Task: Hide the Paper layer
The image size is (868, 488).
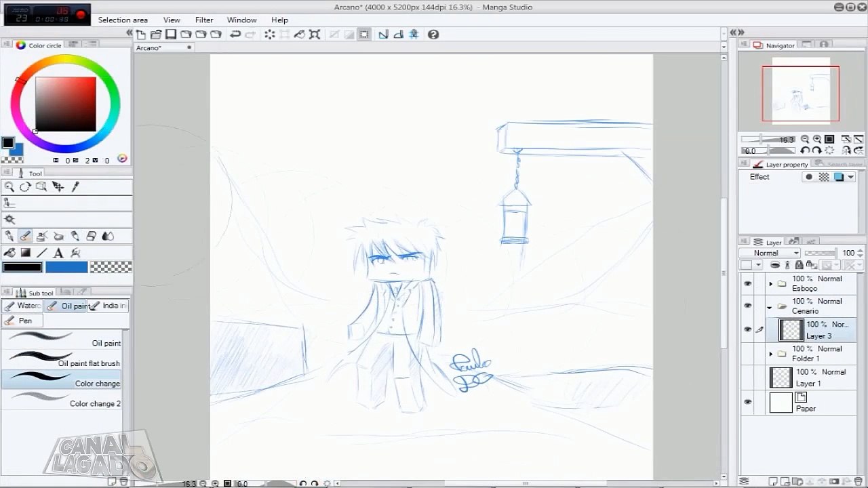Action: coord(747,402)
